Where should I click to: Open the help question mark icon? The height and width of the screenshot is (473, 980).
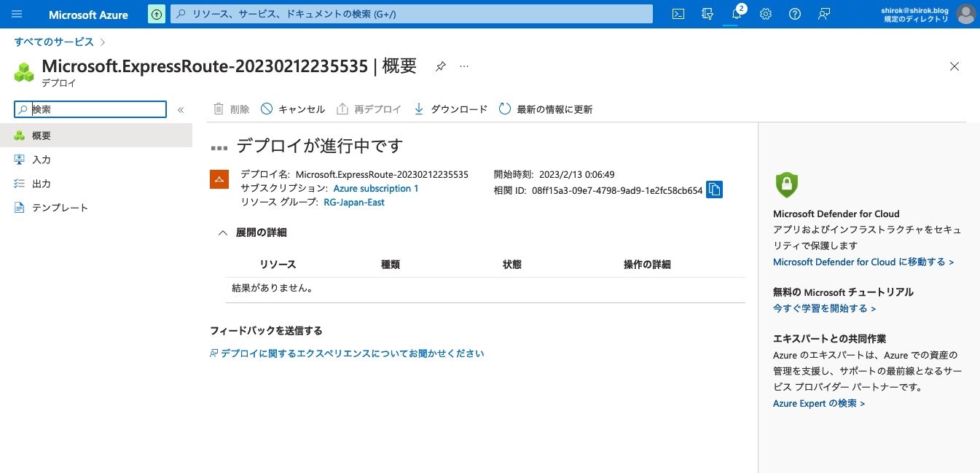point(795,14)
